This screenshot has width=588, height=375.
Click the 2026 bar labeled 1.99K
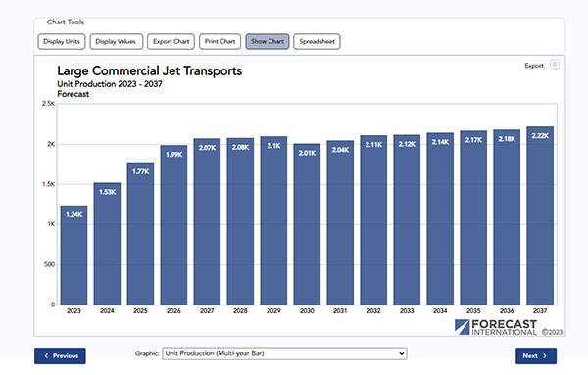pos(173,225)
